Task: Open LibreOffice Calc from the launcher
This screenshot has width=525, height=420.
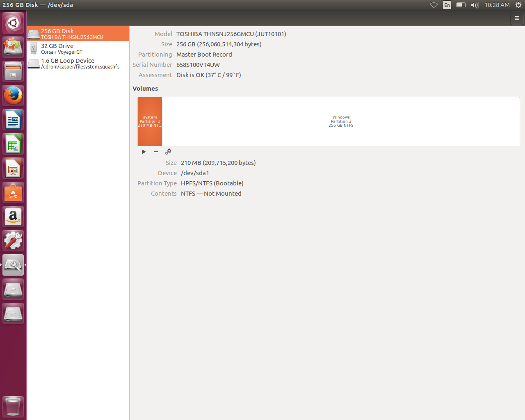Action: point(13,144)
